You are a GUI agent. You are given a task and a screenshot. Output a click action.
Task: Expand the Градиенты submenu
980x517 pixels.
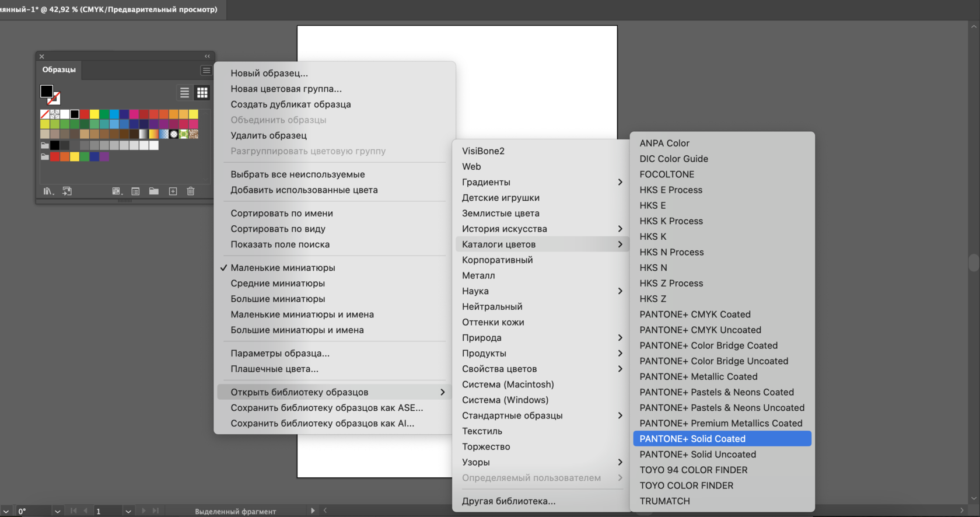pyautogui.click(x=541, y=182)
